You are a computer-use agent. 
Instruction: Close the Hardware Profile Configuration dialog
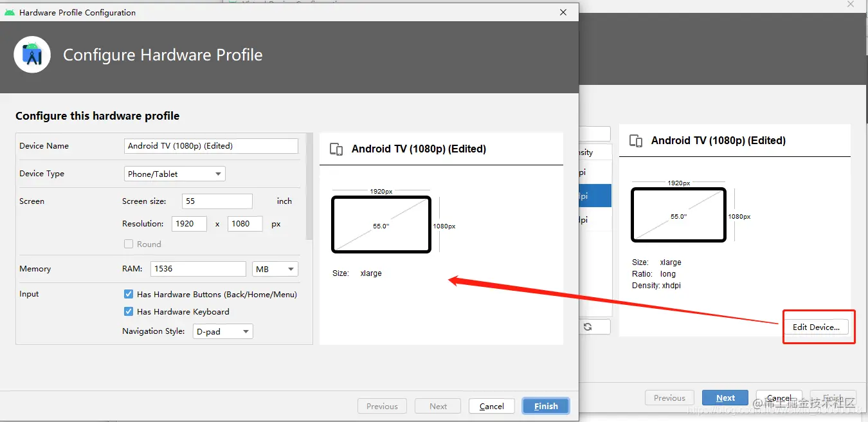click(x=563, y=12)
